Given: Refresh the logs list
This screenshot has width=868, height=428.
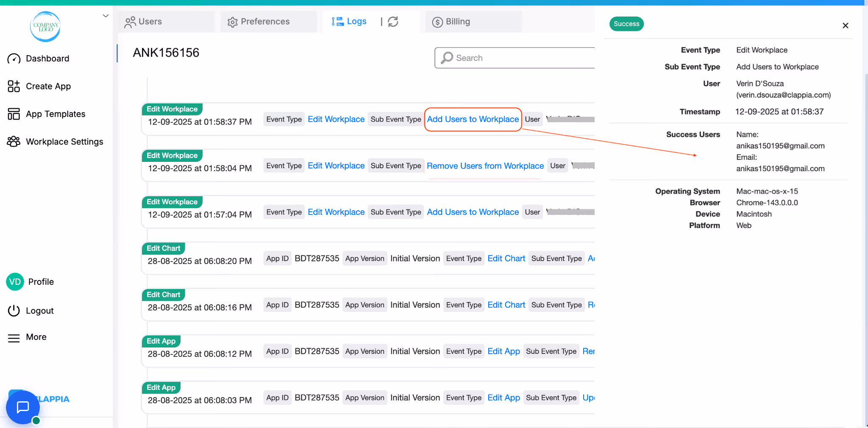Looking at the screenshot, I should click(393, 22).
